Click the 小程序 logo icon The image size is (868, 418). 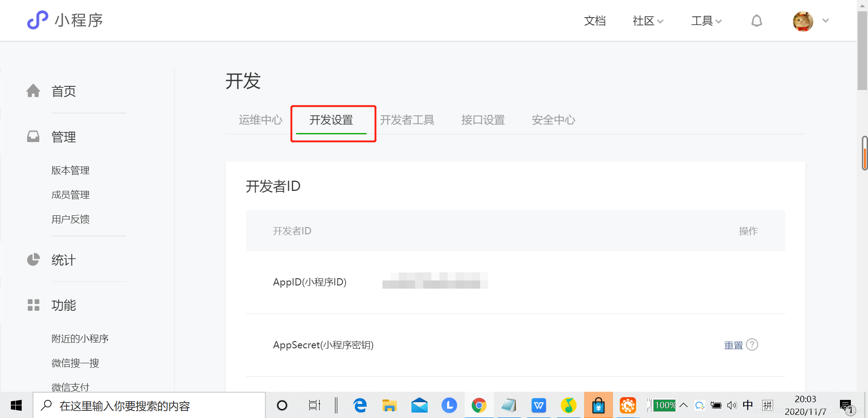(x=38, y=20)
